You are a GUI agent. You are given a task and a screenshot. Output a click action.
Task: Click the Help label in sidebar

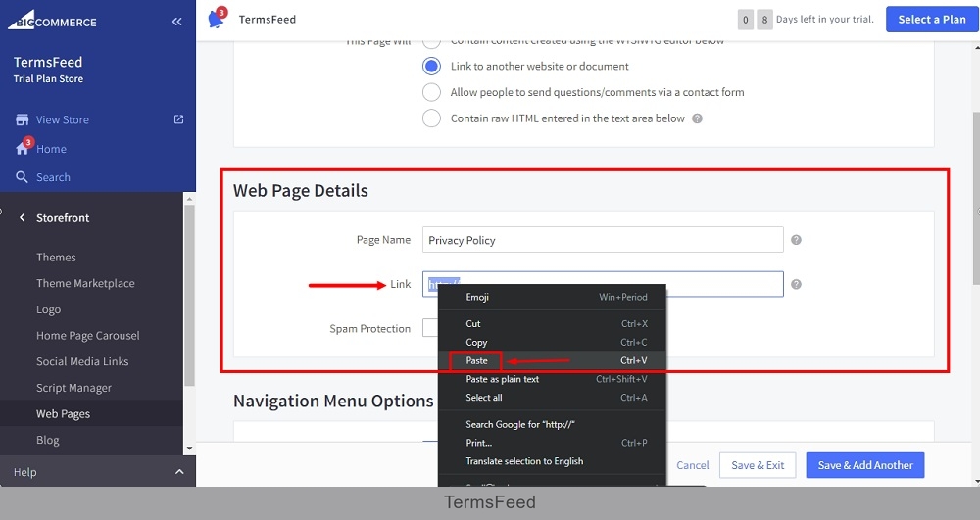point(25,473)
